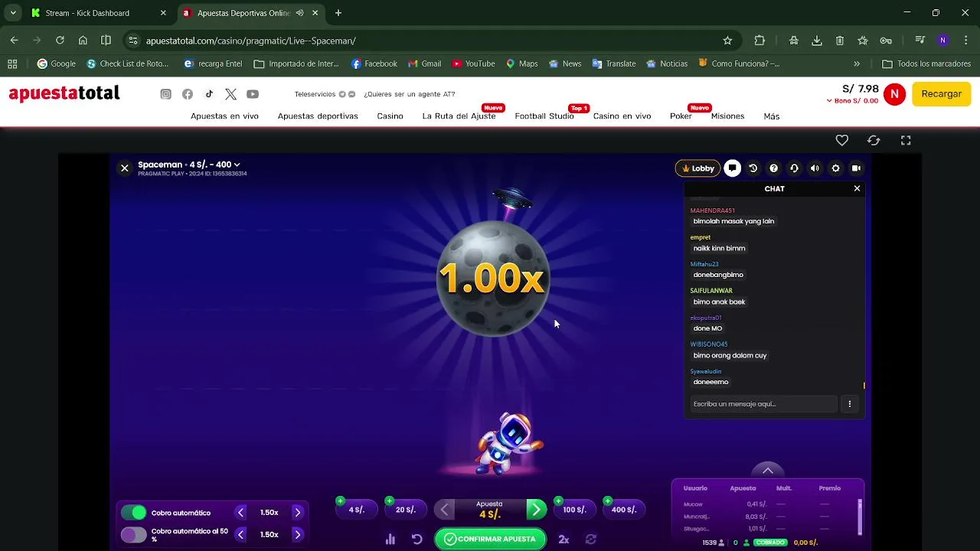Open apuestatotal Instagram icon
Image resolution: width=980 pixels, height=551 pixels.
click(x=165, y=94)
